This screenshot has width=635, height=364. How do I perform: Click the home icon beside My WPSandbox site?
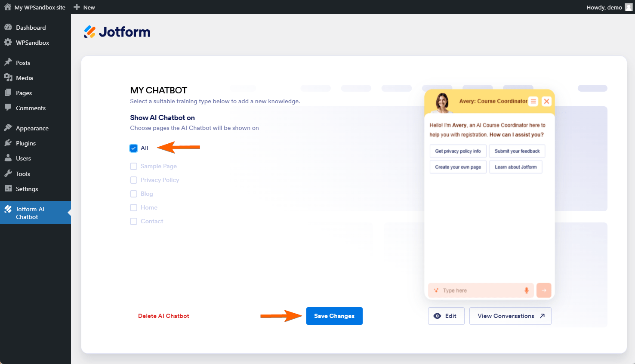(x=8, y=7)
